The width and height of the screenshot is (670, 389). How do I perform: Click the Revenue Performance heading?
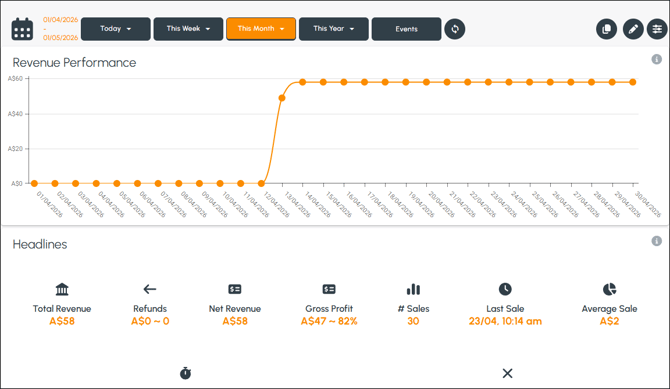[74, 63]
